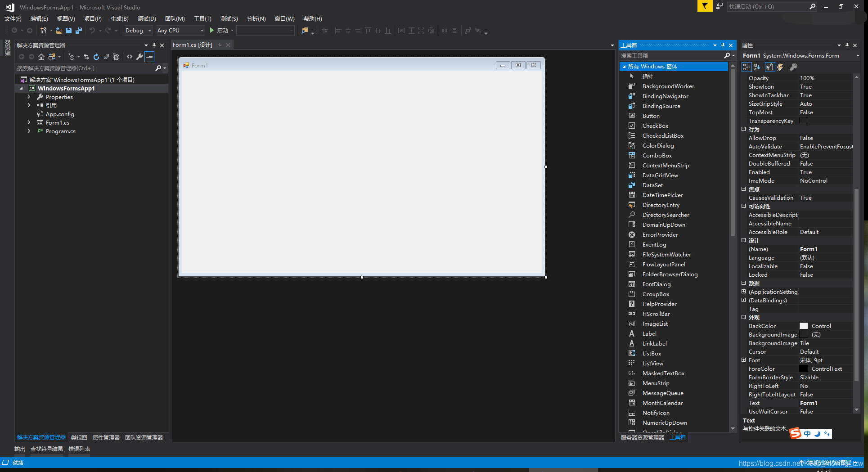868x472 pixels.
Task: Click the ForeColor color swatch
Action: click(x=804, y=369)
